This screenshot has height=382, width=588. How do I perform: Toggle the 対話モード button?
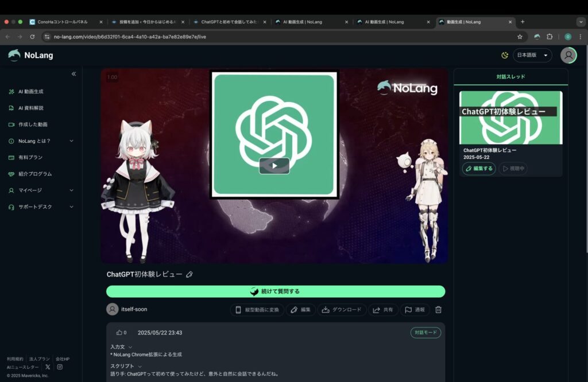pos(425,333)
